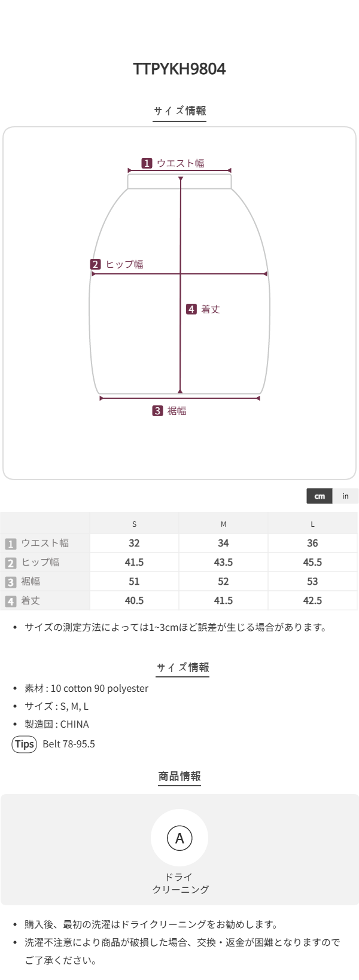Click the Tips badge
The height and width of the screenshot is (980, 359).
point(24,744)
